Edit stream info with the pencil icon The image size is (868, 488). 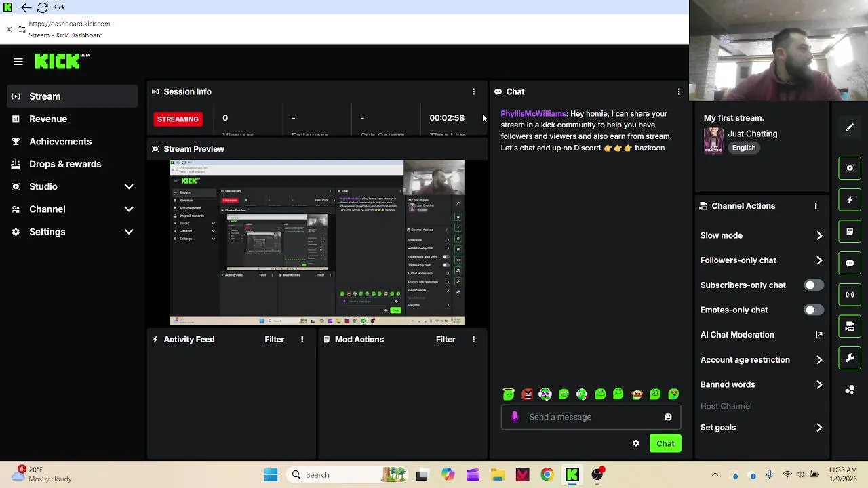(x=850, y=127)
